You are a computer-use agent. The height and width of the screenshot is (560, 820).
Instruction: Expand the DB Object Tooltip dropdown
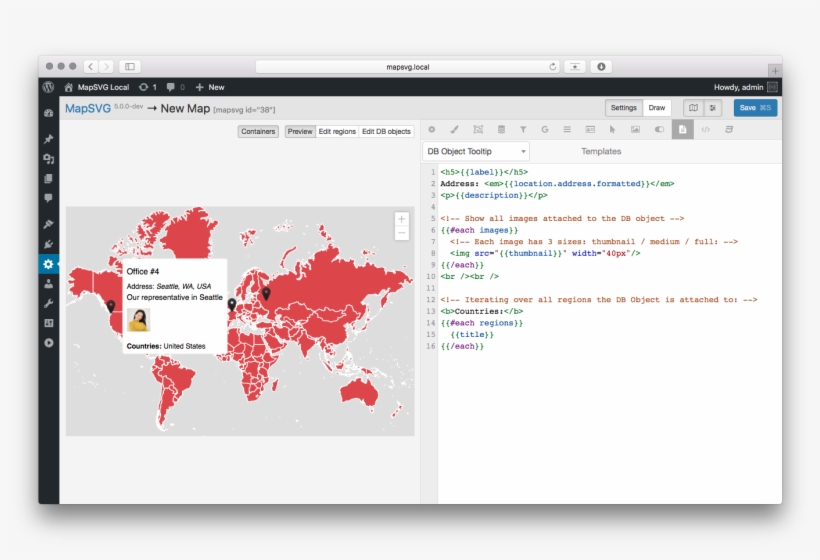[x=476, y=151]
